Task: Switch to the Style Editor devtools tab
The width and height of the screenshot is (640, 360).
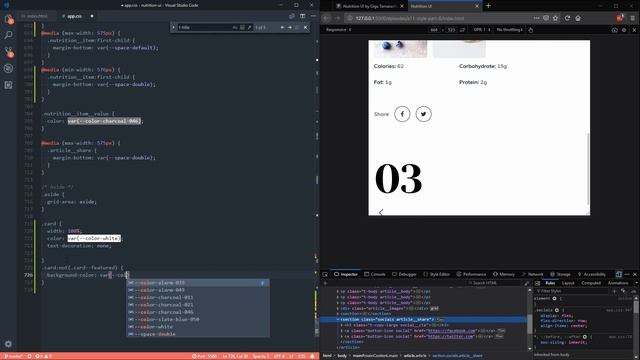Action: click(436, 274)
